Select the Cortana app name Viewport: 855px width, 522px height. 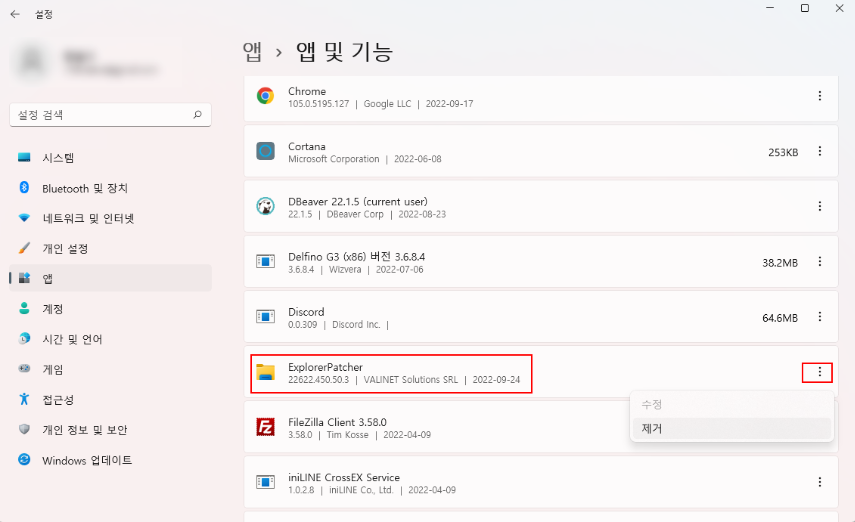click(x=307, y=146)
